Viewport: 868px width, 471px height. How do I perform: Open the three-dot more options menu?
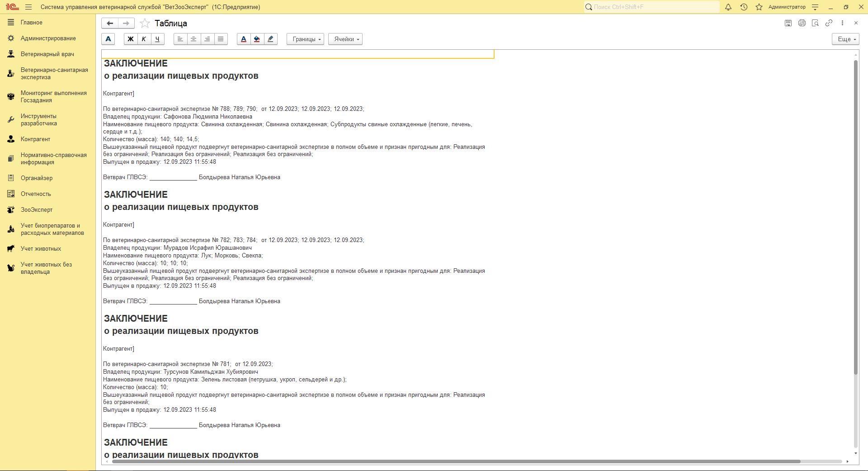842,23
